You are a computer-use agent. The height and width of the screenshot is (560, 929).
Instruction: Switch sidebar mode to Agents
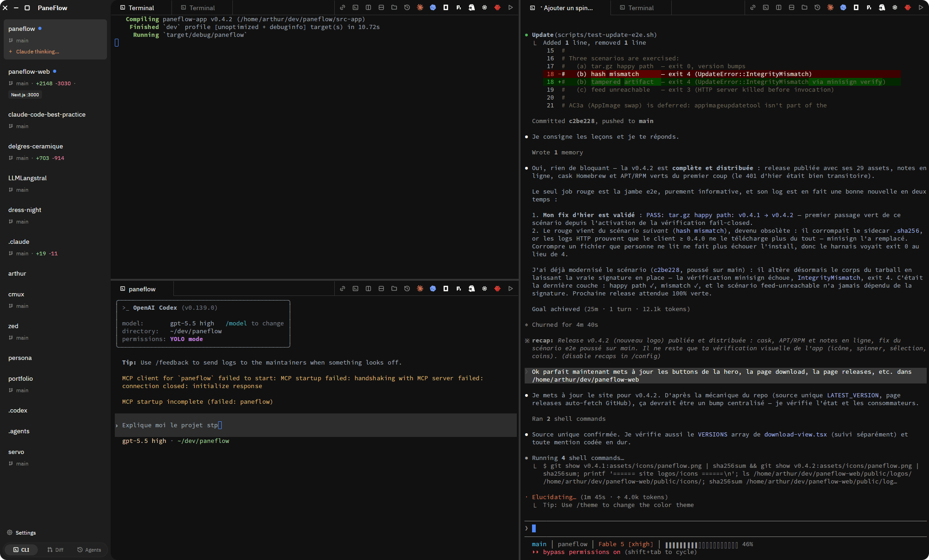[89, 550]
